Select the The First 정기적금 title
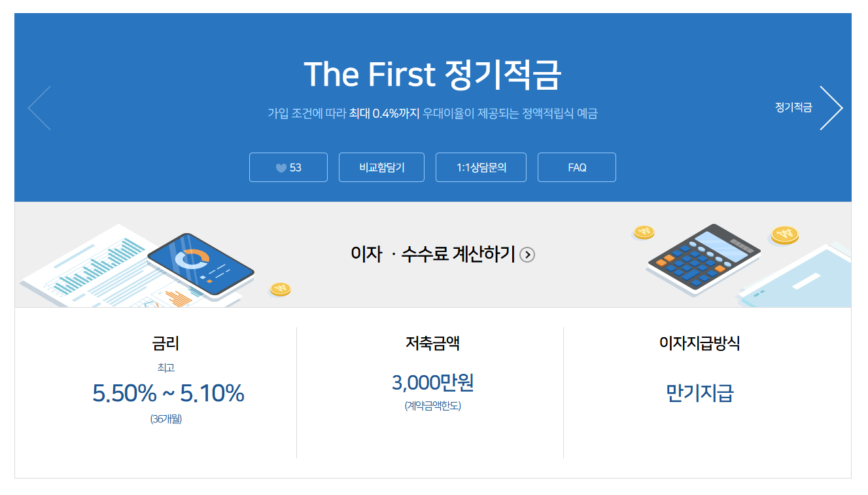The height and width of the screenshot is (495, 868). click(x=434, y=74)
